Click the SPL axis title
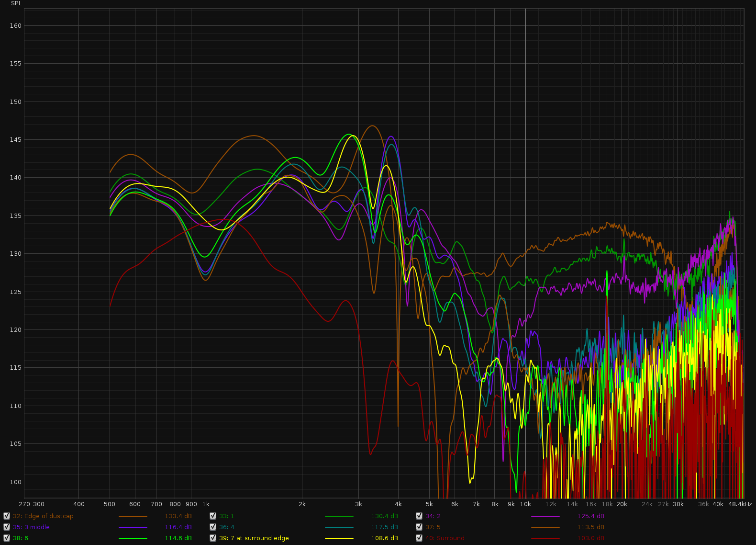Viewport: 756px width, 545px height. click(x=16, y=3)
